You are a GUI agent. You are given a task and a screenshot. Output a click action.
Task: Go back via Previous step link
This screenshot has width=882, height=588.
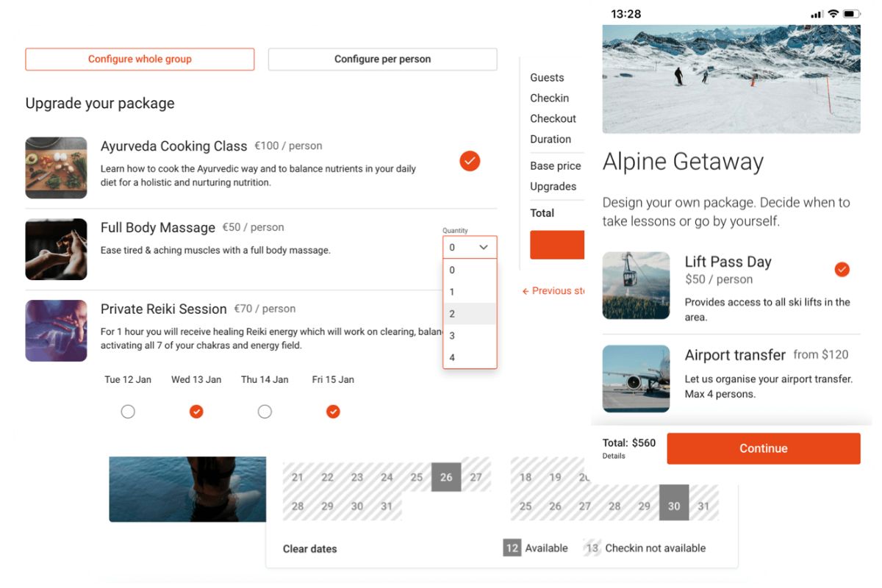click(x=553, y=291)
